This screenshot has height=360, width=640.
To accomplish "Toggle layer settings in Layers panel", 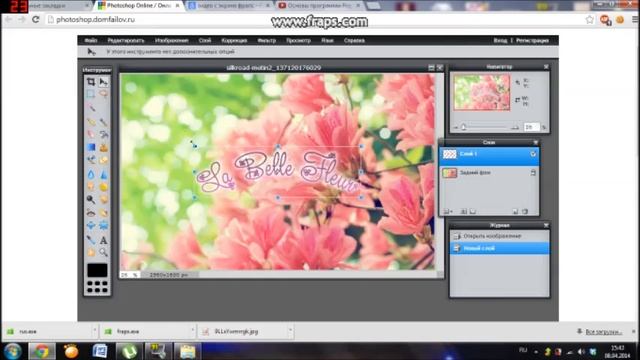I will tap(447, 211).
